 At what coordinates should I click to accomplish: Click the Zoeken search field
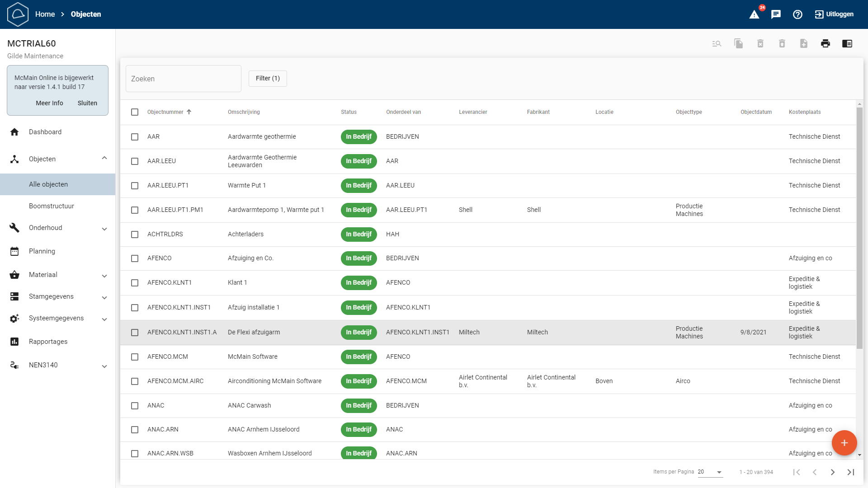click(x=183, y=79)
